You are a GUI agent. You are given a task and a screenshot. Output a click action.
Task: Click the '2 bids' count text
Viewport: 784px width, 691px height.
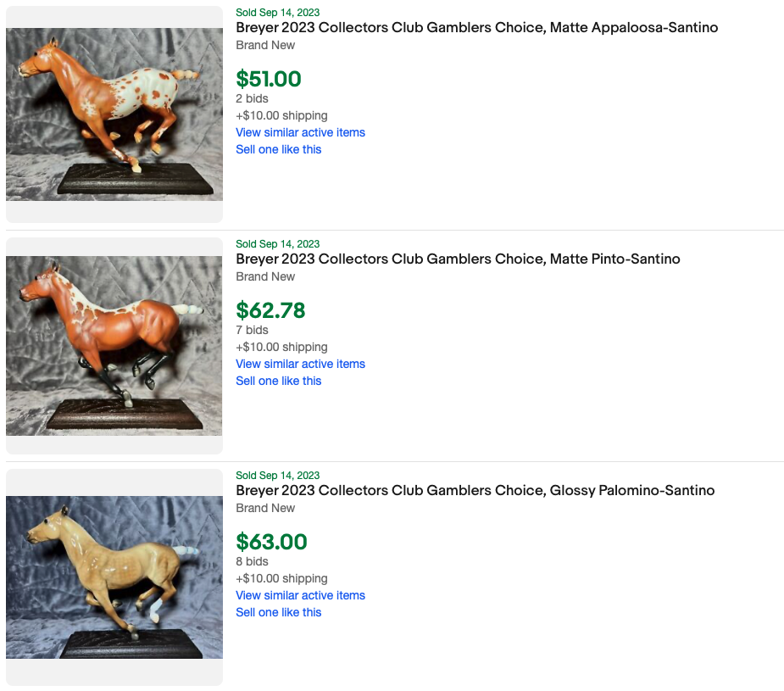(252, 98)
